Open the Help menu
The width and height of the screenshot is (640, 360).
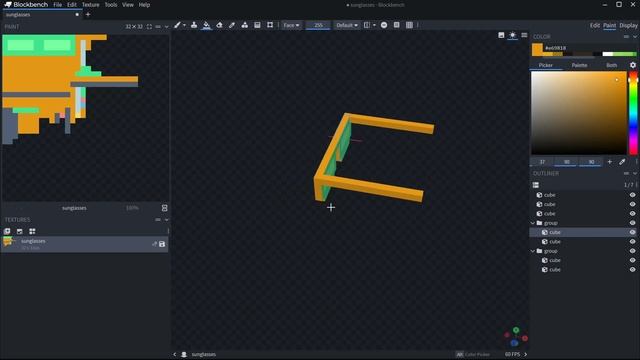144,5
